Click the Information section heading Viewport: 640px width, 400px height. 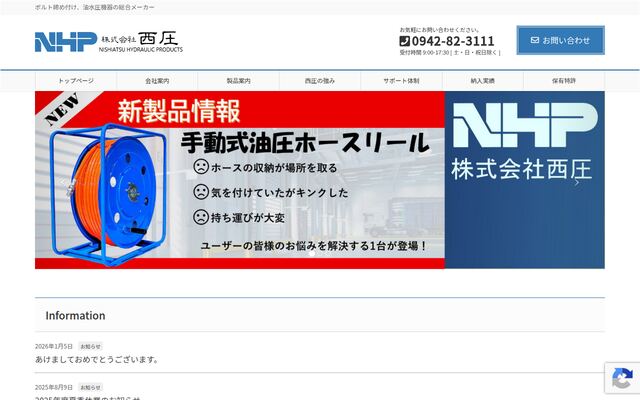75,316
